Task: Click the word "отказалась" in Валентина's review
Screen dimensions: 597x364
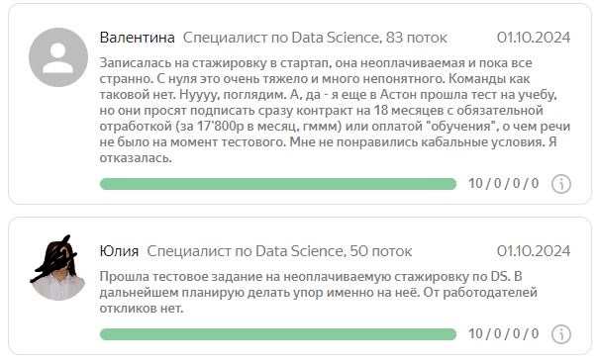Action: tap(134, 158)
